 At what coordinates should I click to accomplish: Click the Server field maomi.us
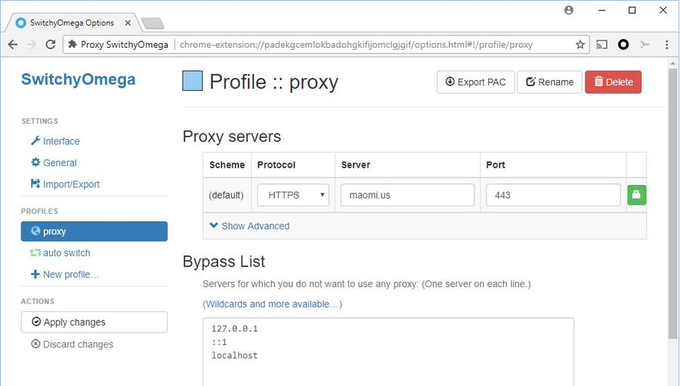[x=407, y=195]
